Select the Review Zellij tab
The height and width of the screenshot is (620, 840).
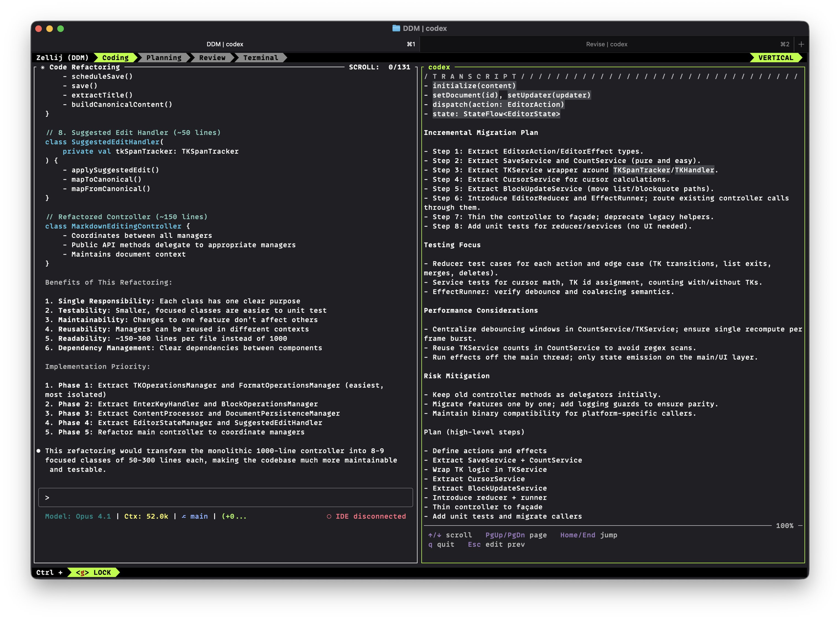[x=212, y=58]
